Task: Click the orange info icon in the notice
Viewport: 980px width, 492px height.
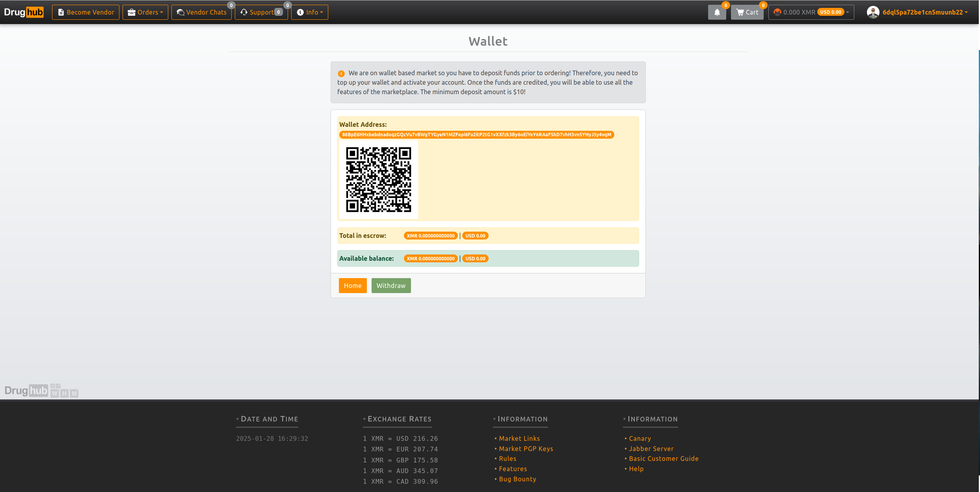Action: click(341, 74)
